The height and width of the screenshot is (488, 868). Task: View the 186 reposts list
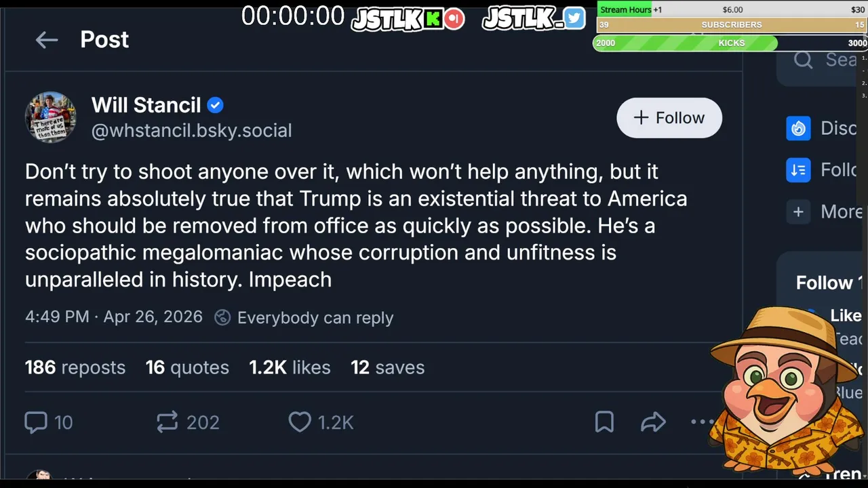tap(75, 367)
